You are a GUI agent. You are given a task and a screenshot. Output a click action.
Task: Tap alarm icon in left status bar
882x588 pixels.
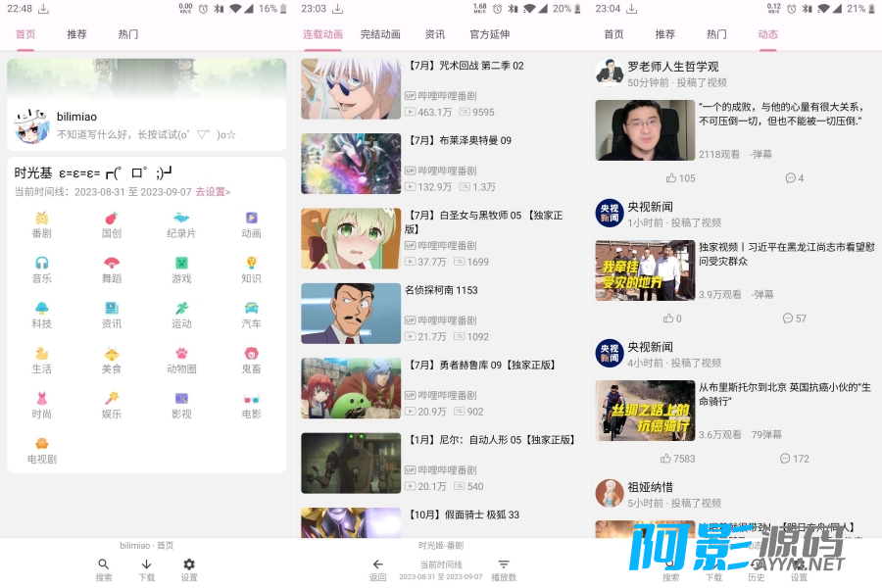point(203,9)
